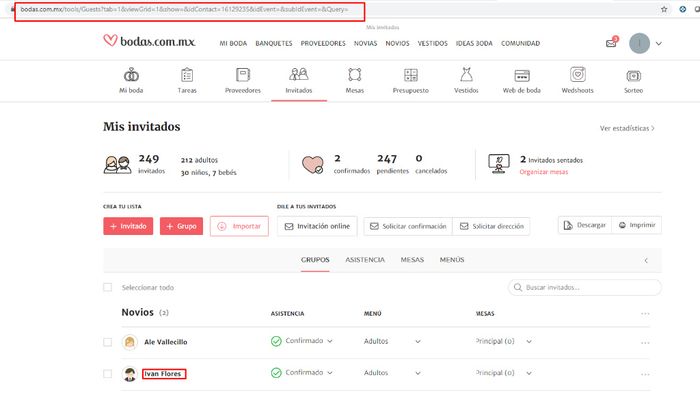Viewport: 700px width, 403px height.
Task: Tick the checkbox next to Ivan Flores
Action: 108,373
